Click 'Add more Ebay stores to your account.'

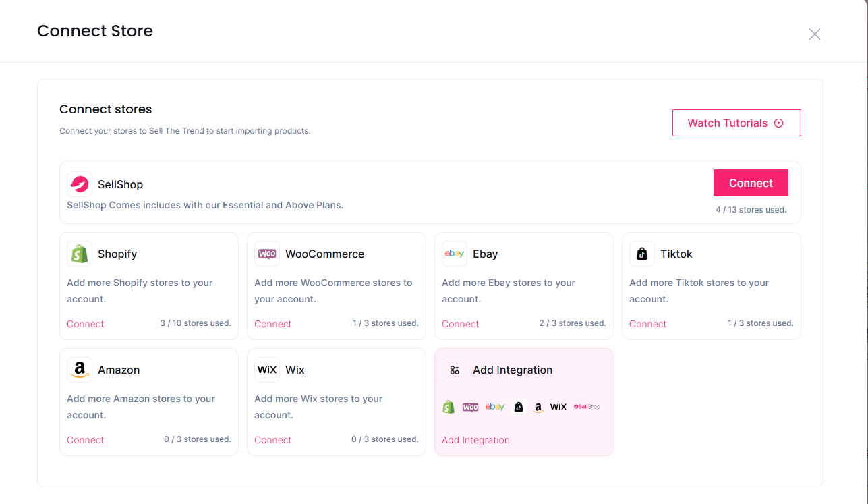pos(509,291)
